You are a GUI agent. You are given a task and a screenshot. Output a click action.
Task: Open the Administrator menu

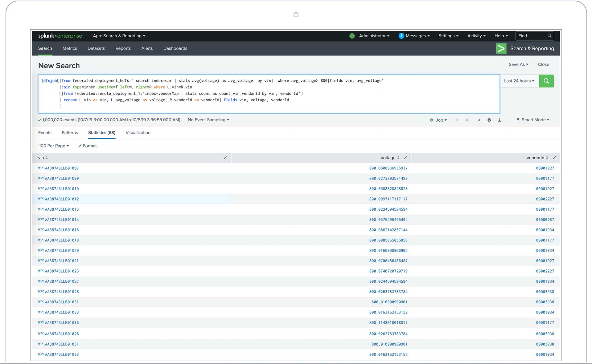374,36
